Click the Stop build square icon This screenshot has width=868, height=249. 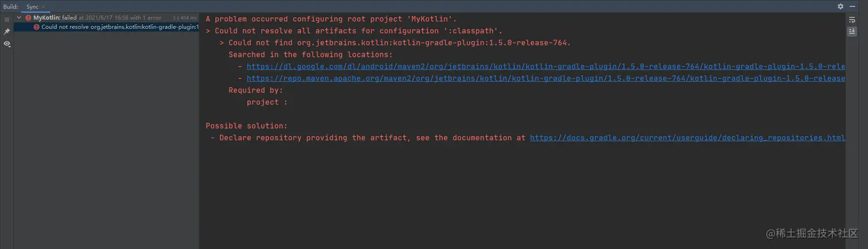7,19
